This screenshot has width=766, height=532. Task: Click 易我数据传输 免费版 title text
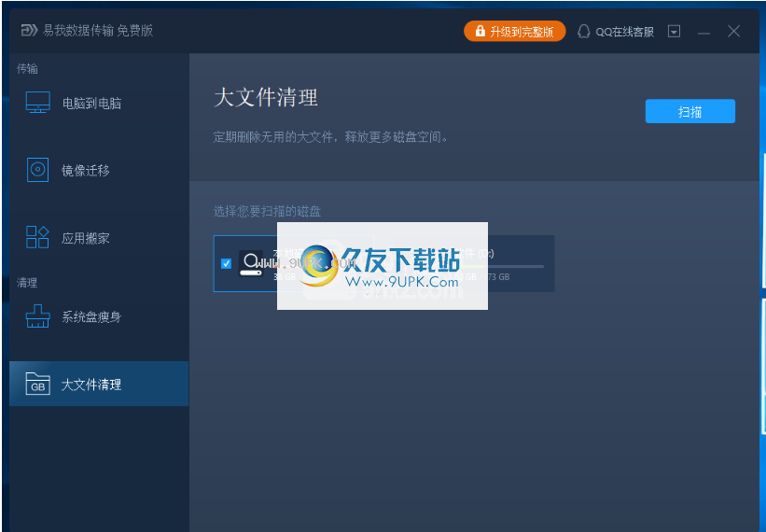coord(98,30)
